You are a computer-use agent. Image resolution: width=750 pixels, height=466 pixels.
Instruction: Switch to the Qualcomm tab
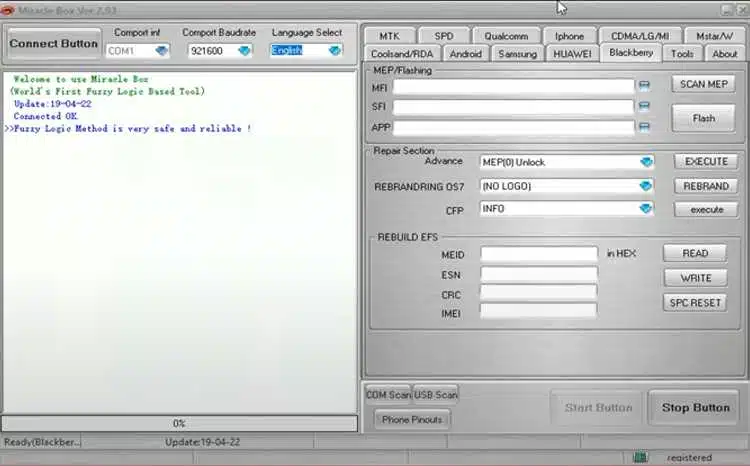[x=505, y=36]
